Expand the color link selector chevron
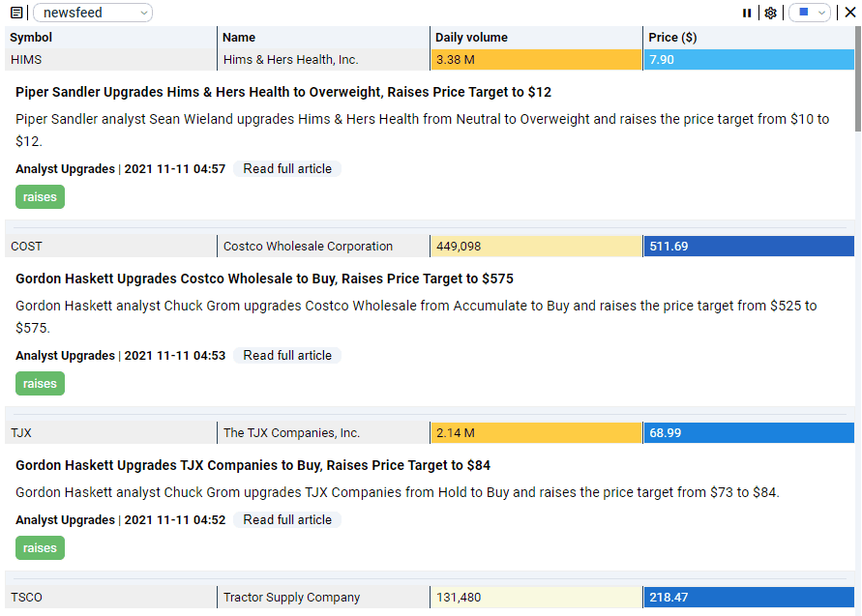This screenshot has width=862, height=616. coord(821,13)
